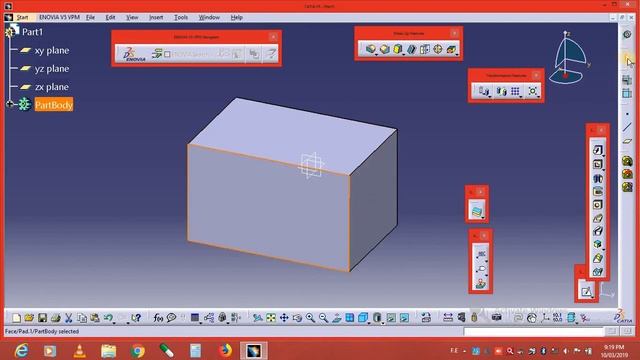This screenshot has width=640, height=360.
Task: Click the Point tool in right toolbar
Action: [x=627, y=114]
